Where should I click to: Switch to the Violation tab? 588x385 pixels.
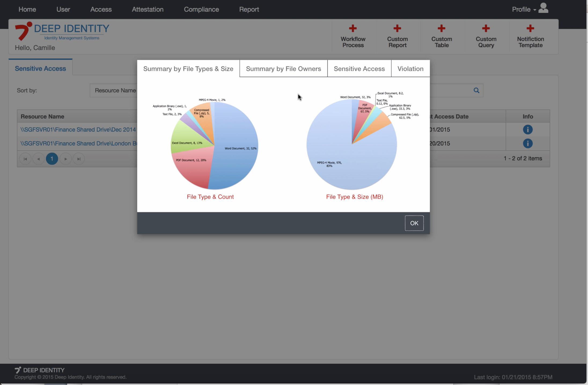(410, 69)
